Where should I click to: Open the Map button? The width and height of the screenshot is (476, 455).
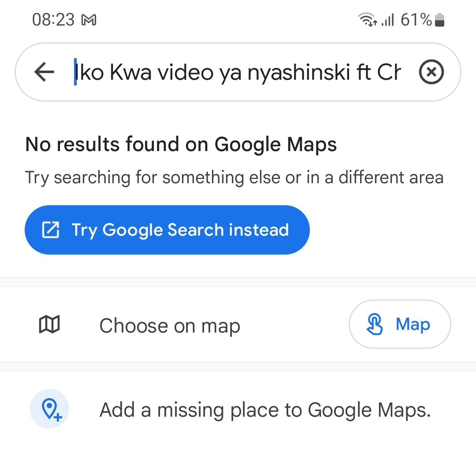click(x=400, y=324)
